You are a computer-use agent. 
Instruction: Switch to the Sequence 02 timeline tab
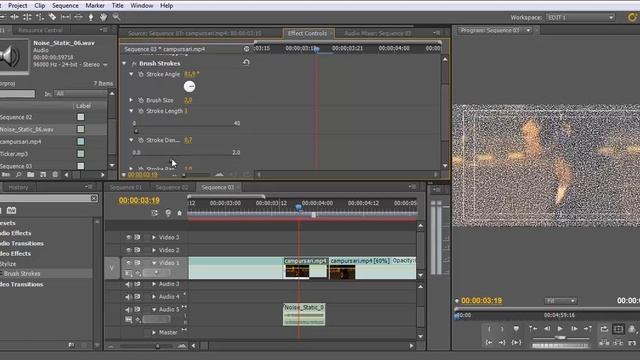172,187
